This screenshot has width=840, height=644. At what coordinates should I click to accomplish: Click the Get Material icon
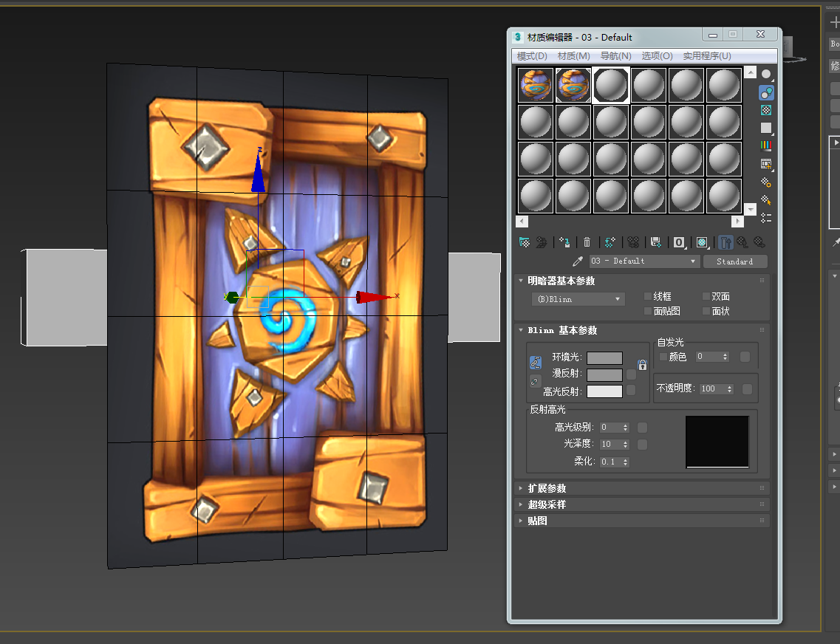[525, 242]
